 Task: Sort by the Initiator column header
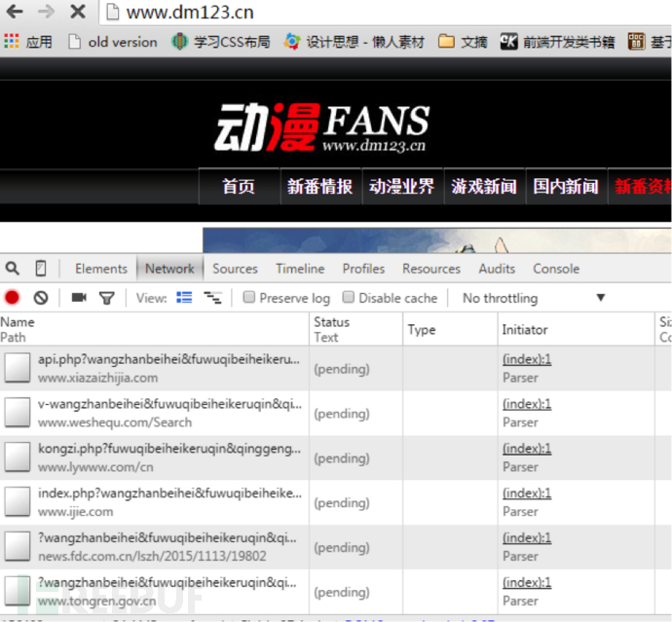576,329
